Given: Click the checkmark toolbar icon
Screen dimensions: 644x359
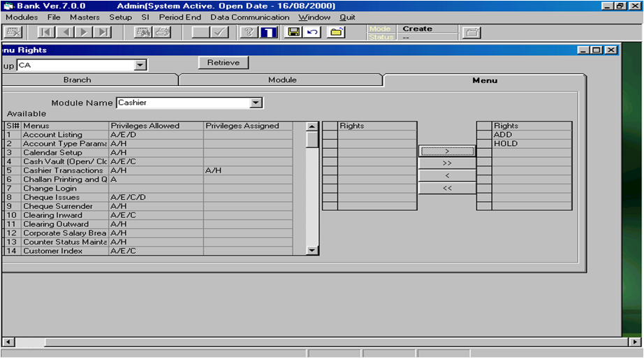Looking at the screenshot, I should point(220,32).
